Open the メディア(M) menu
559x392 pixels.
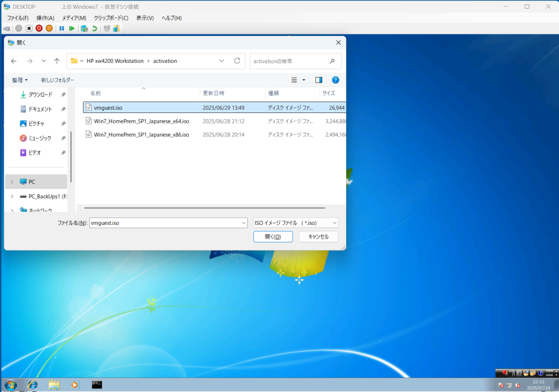[x=74, y=18]
